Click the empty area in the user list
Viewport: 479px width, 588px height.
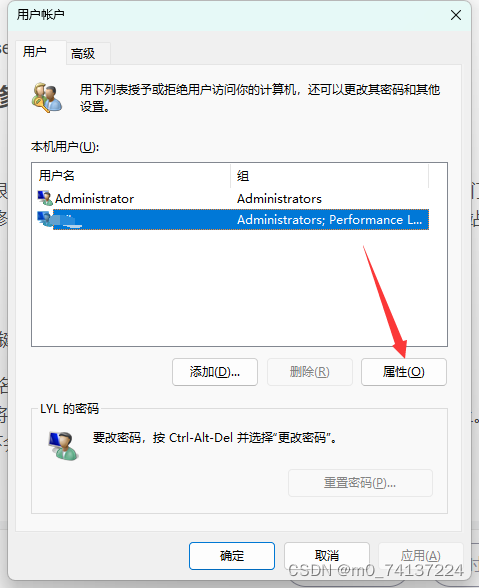pos(239,288)
